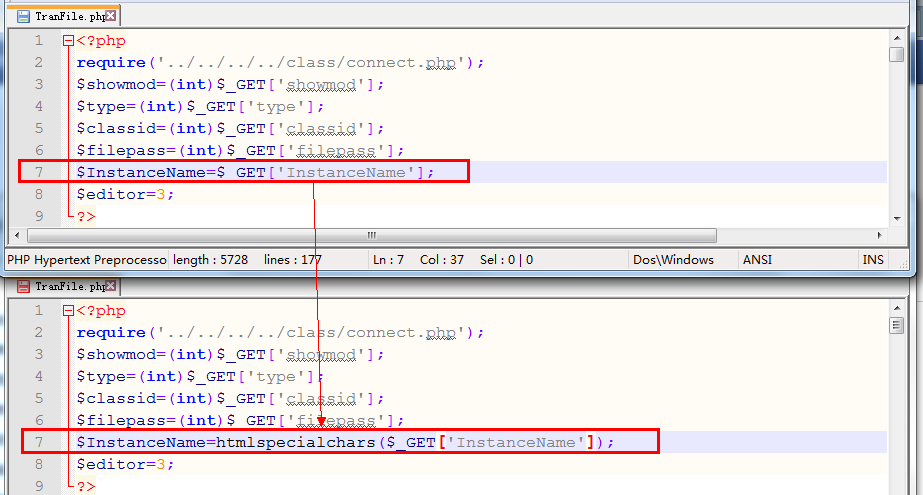Click red unsaved-file icon on bottom tab

point(23,287)
